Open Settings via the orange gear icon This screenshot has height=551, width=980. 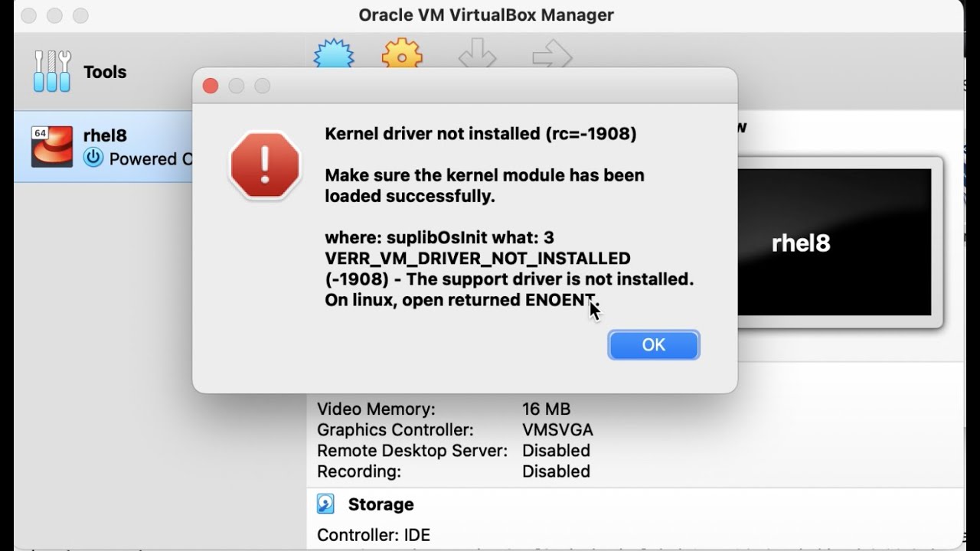click(402, 55)
